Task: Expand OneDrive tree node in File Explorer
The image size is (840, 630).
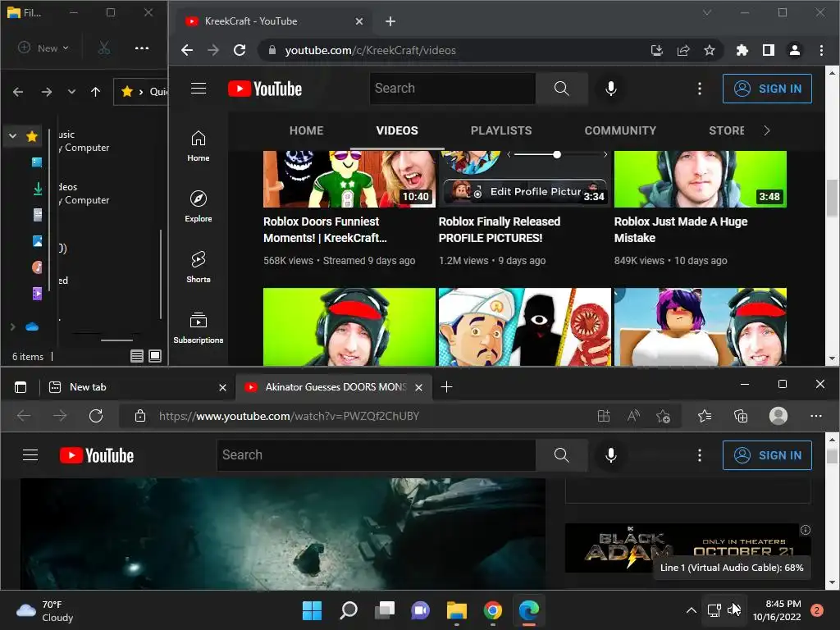Action: [x=12, y=326]
